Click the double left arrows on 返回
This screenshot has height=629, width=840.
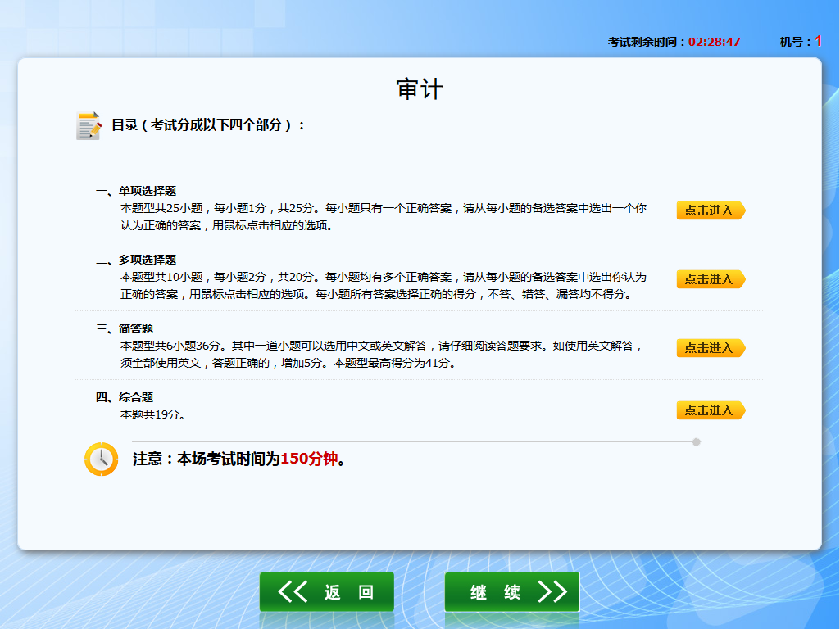(293, 592)
